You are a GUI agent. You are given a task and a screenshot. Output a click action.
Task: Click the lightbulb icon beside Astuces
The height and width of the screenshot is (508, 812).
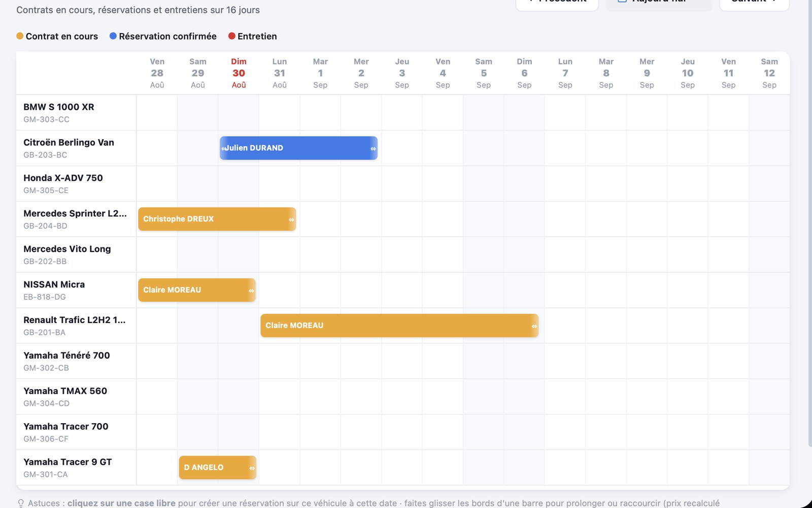(x=21, y=503)
